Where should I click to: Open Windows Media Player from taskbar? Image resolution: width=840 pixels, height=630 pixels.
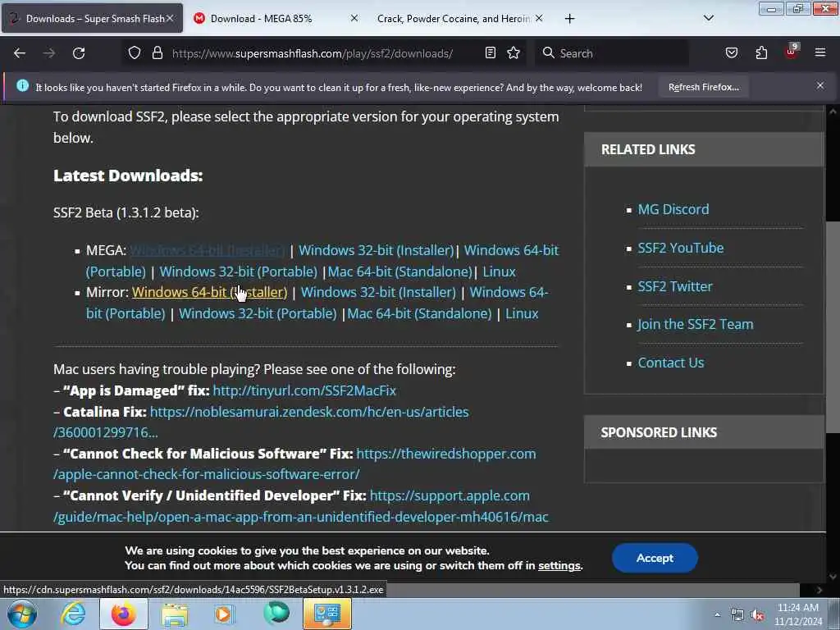tap(225, 614)
